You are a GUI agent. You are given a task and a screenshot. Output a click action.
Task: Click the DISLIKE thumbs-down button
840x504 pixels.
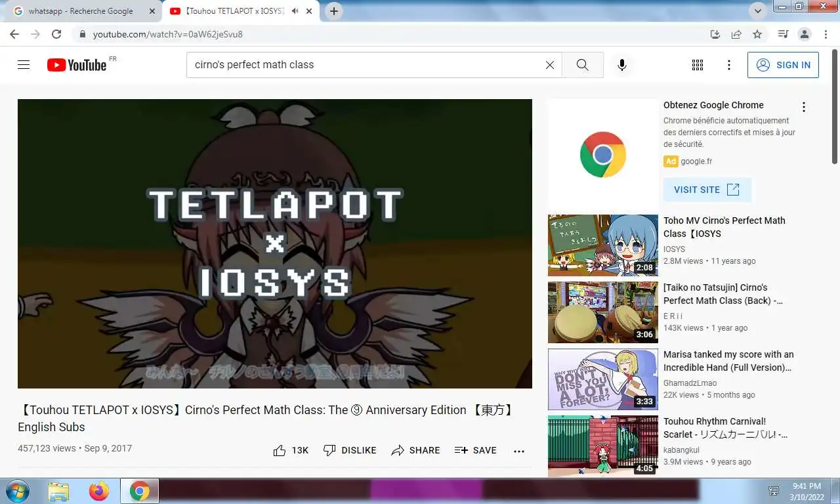point(350,450)
